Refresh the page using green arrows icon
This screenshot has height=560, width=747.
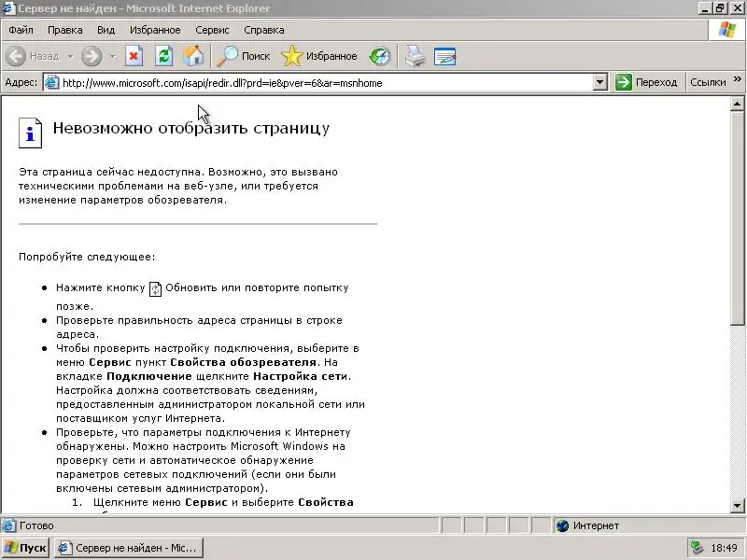click(x=164, y=56)
